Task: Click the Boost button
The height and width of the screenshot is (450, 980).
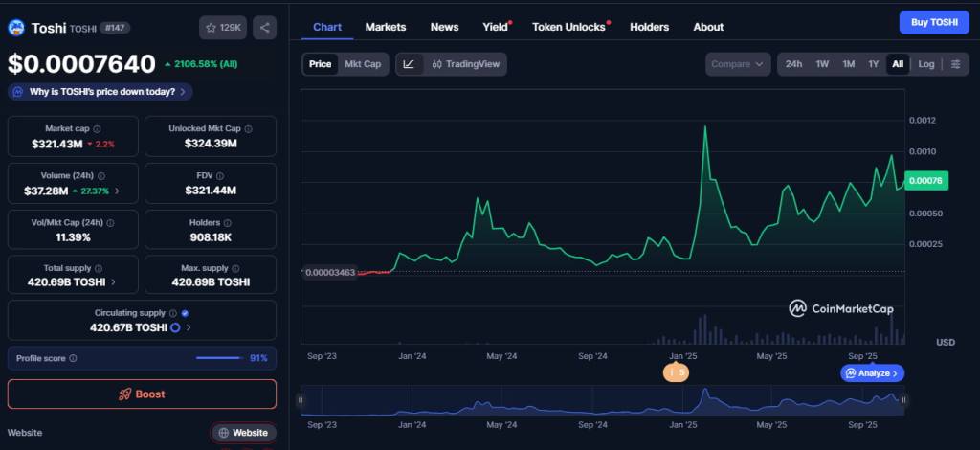Action: 142,394
